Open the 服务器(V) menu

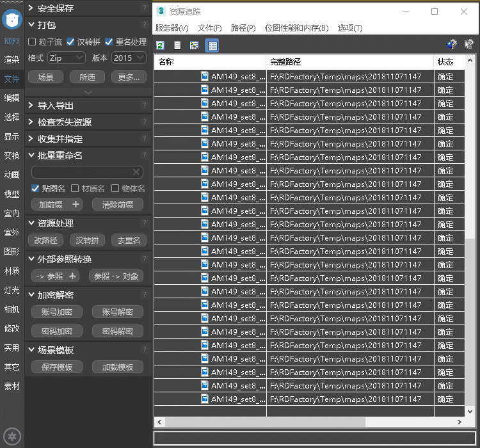(x=172, y=28)
